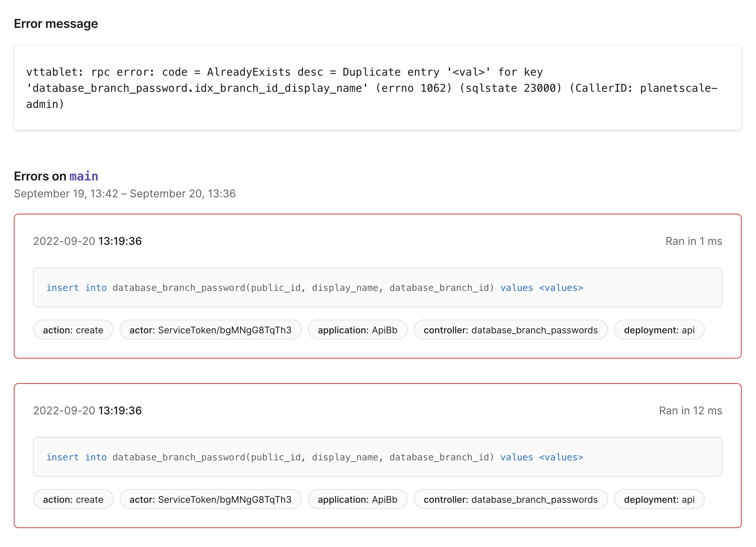Click the Ran in 1 ms label
This screenshot has height=547, width=756.
pyautogui.click(x=693, y=241)
